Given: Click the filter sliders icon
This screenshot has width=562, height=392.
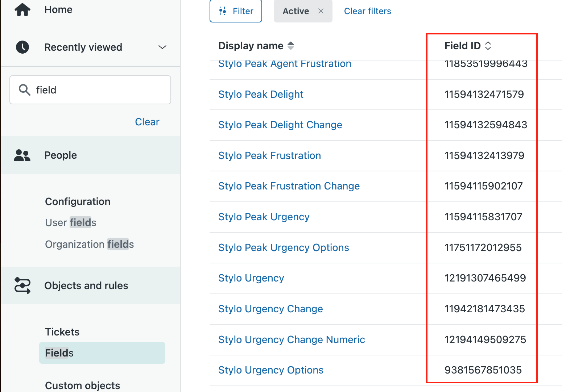Looking at the screenshot, I should coord(223,11).
